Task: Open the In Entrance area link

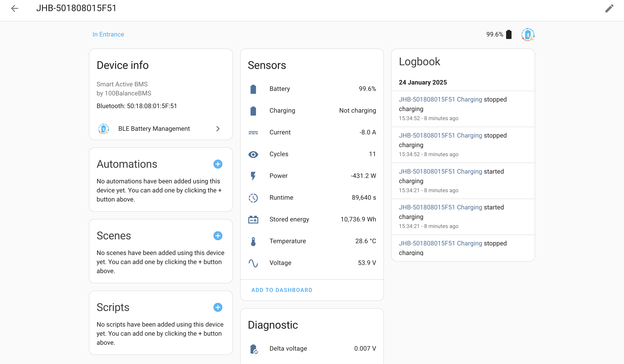Action: click(108, 34)
